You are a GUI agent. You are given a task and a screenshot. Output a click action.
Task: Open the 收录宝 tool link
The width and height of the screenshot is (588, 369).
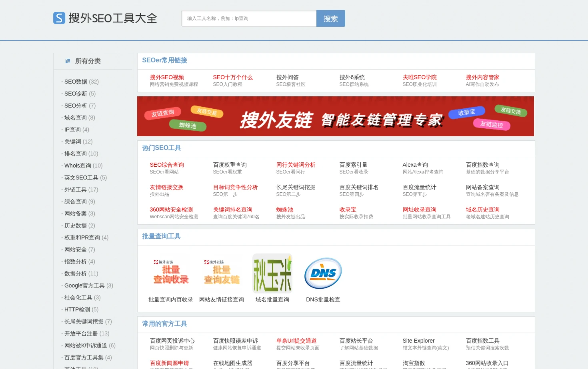(348, 209)
